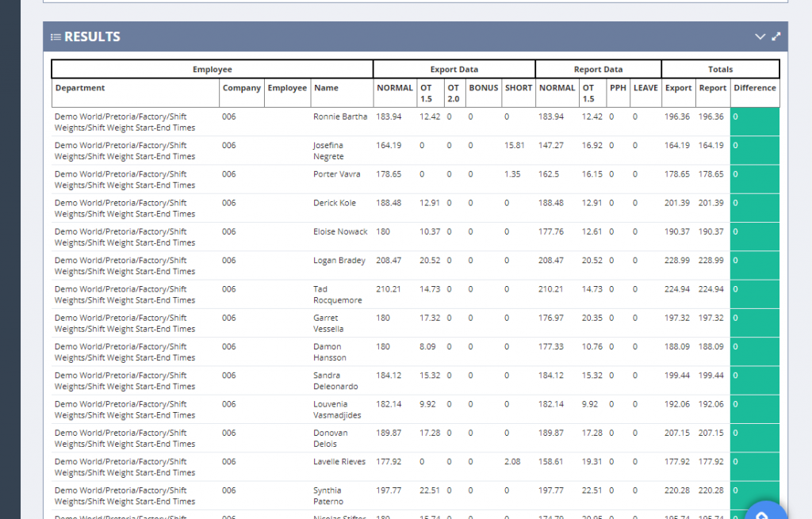Image resolution: width=812 pixels, height=519 pixels.
Task: Click the Department column header
Action: click(x=80, y=88)
